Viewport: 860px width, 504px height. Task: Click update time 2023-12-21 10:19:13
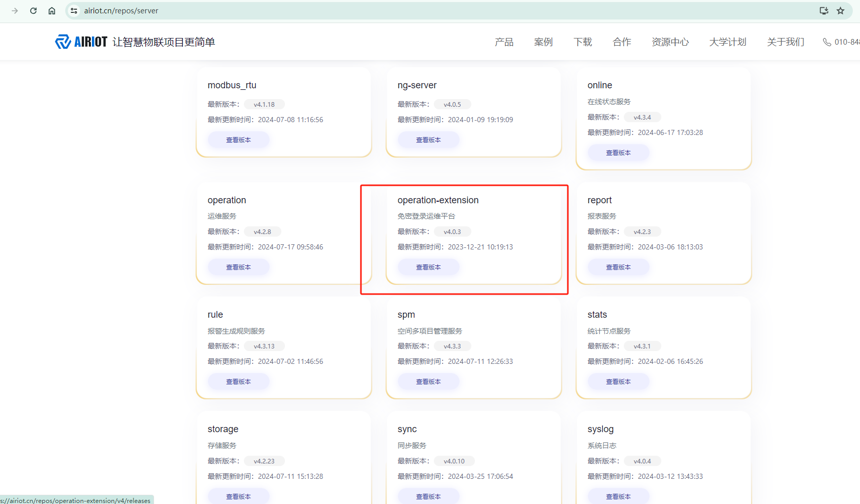tap(481, 247)
